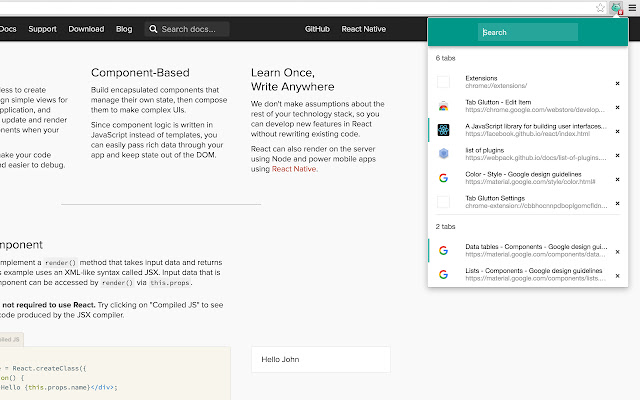Screen dimensions: 640x400
Task: Open the Chrome hamburger menu
Action: [x=632, y=8]
